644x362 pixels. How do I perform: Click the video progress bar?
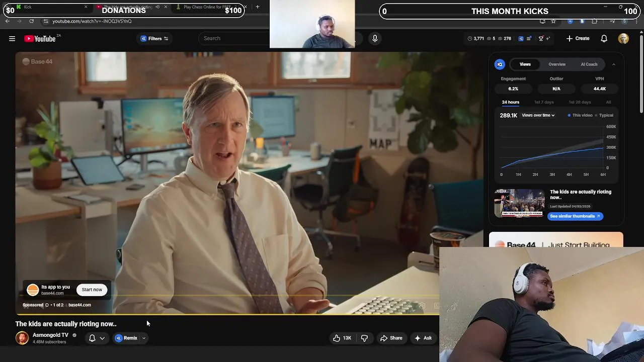click(x=227, y=314)
